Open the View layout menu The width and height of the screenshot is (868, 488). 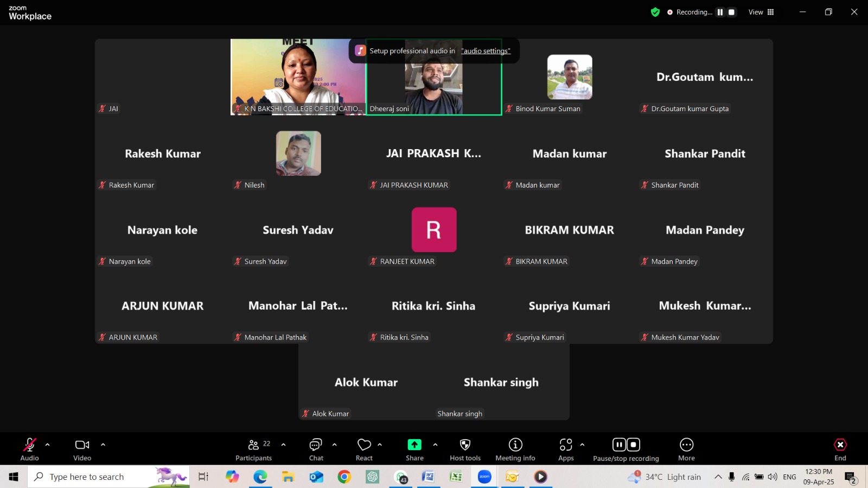pos(761,12)
